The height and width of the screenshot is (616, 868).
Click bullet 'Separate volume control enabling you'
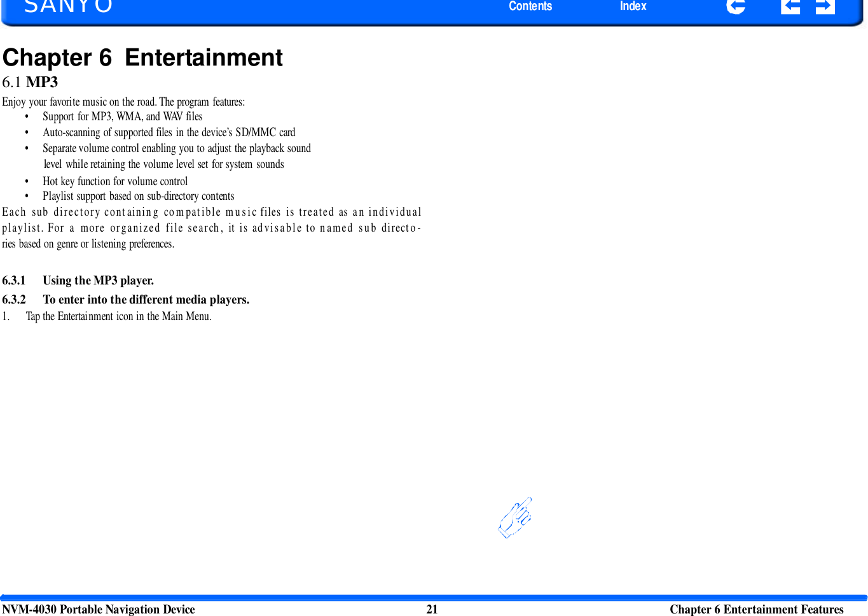(x=177, y=156)
